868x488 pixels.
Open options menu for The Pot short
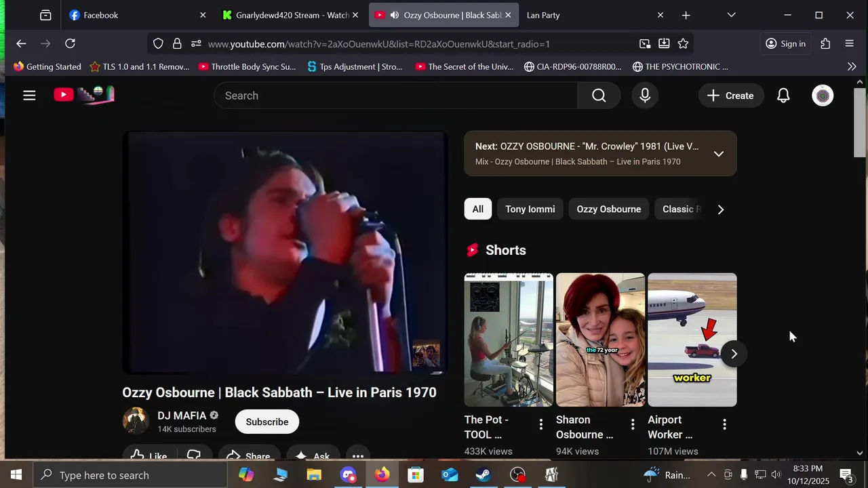tap(541, 424)
